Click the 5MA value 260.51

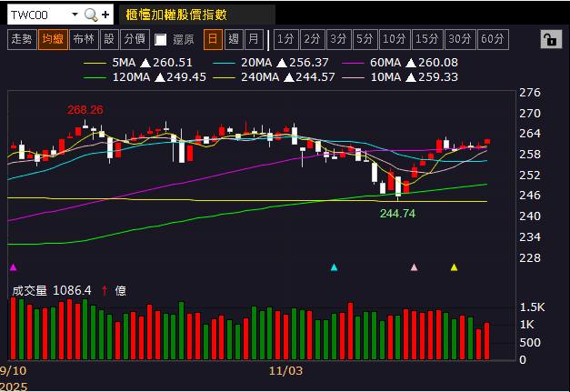[173, 63]
